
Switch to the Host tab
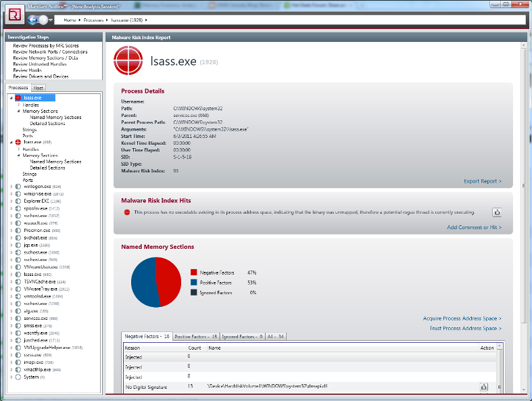[39, 88]
